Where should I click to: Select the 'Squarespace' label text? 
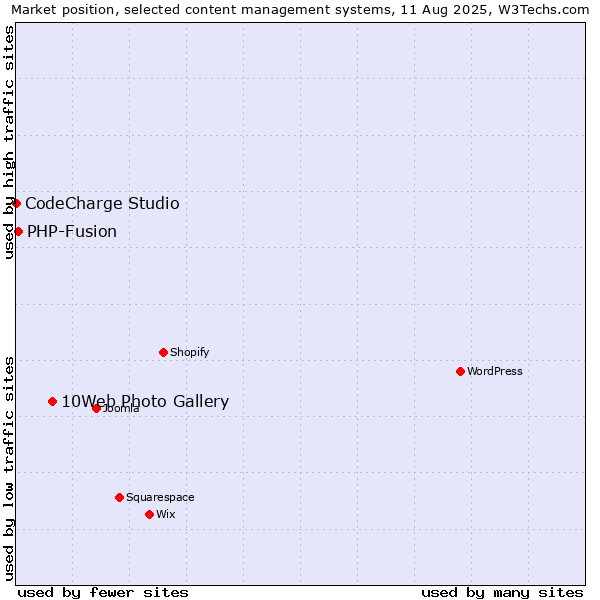160,497
